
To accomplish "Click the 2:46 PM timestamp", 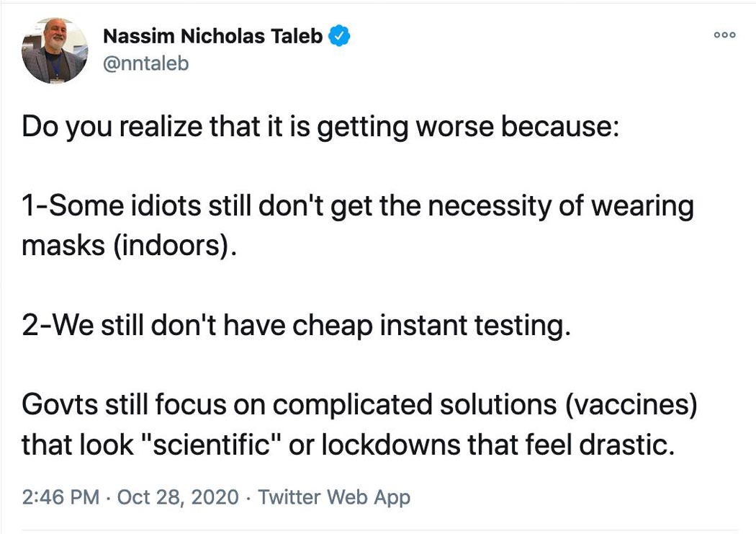I will [x=60, y=497].
